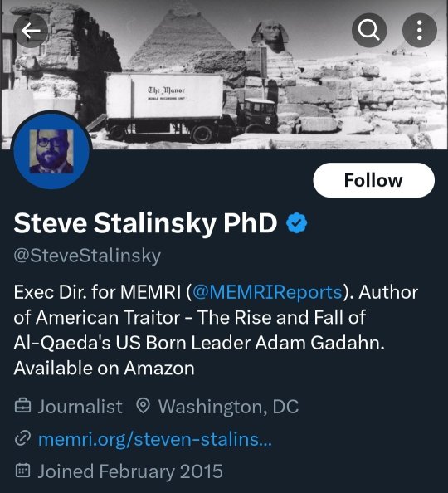
Task: Open the three-dot more options menu
Action: pyautogui.click(x=420, y=30)
